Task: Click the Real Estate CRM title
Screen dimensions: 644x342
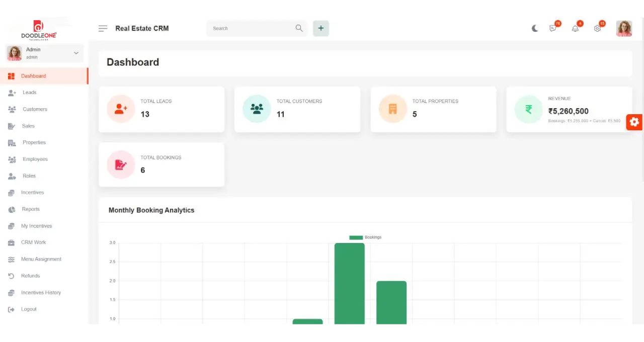Action: click(x=142, y=28)
